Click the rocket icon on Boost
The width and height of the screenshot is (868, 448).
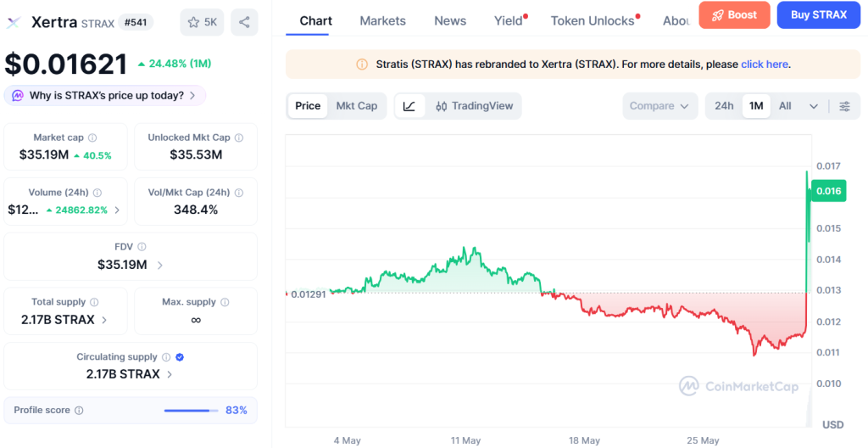point(718,15)
